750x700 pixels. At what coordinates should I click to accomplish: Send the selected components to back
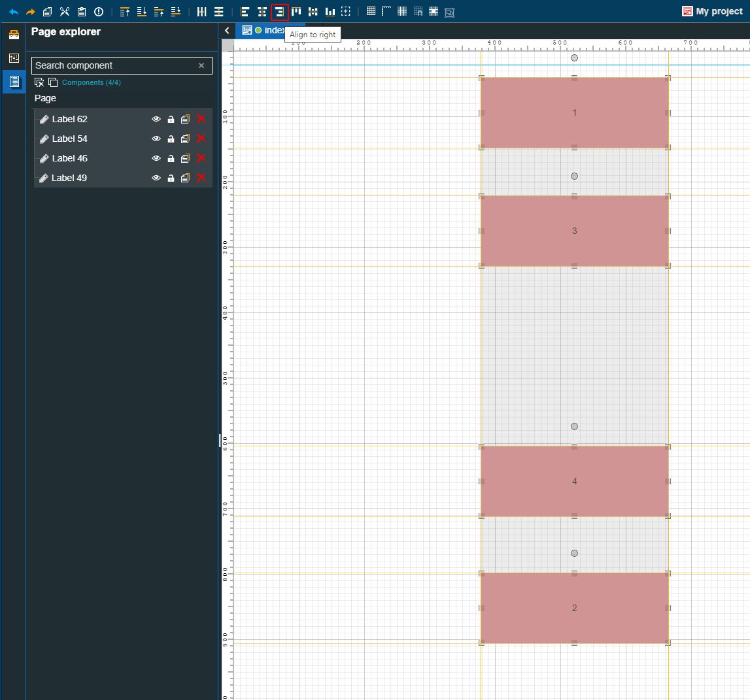coord(142,12)
